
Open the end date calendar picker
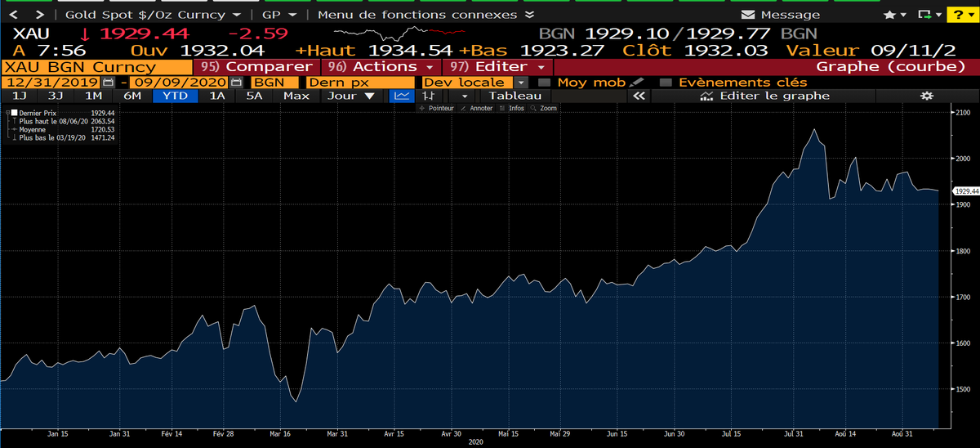[x=237, y=83]
